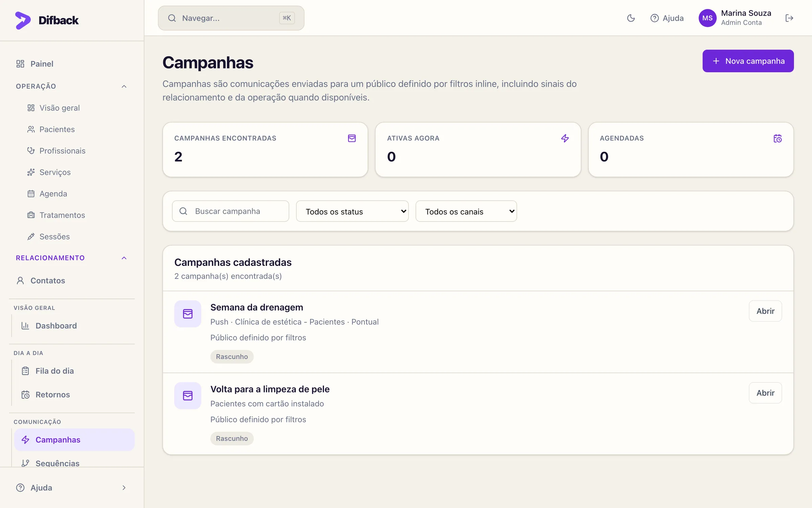Click the magnifier icon in Buscar campanha field
This screenshot has height=508, width=812.
tap(183, 211)
